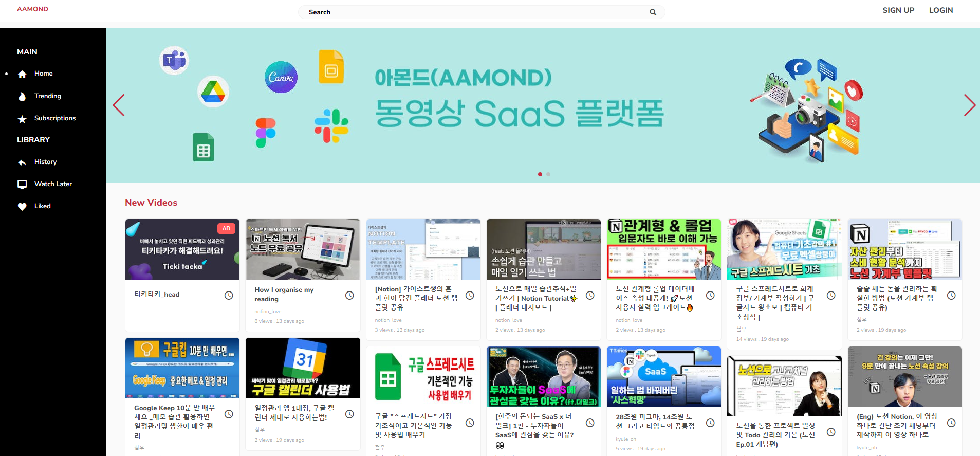
Task: Go to next banner slide arrow
Action: pos(969,105)
